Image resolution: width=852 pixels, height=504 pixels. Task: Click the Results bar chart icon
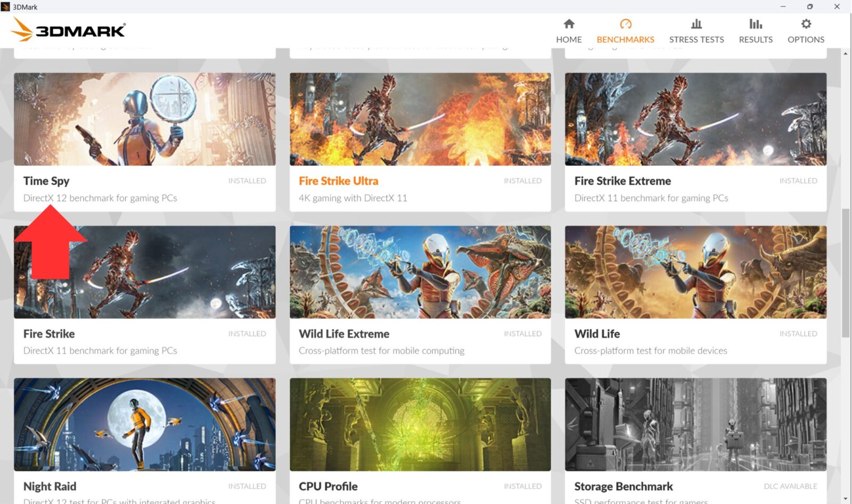click(x=755, y=24)
